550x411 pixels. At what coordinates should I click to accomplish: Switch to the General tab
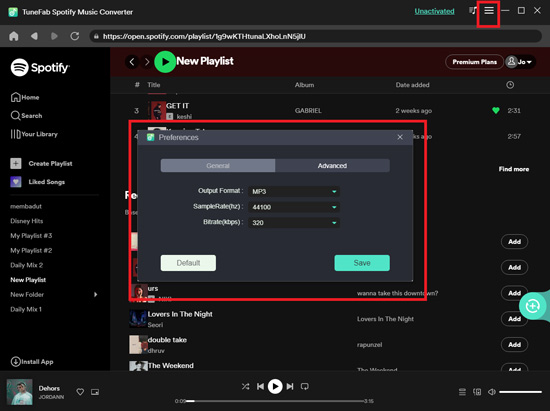tap(218, 166)
